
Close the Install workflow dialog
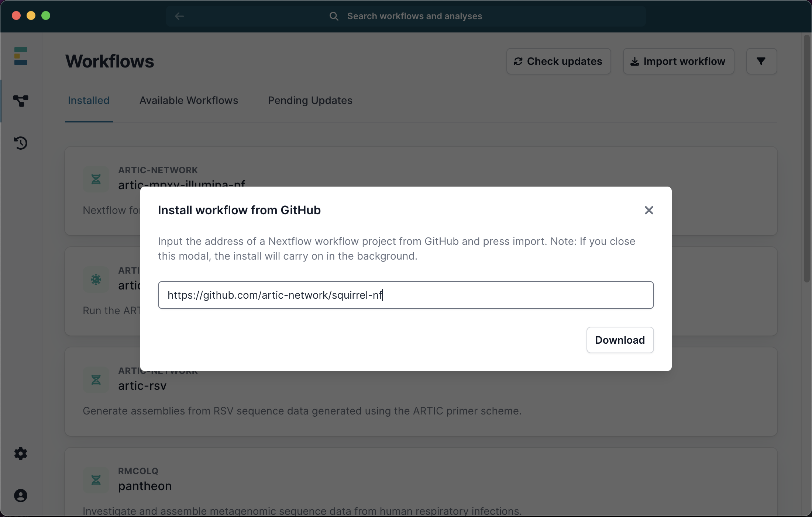pyautogui.click(x=649, y=210)
